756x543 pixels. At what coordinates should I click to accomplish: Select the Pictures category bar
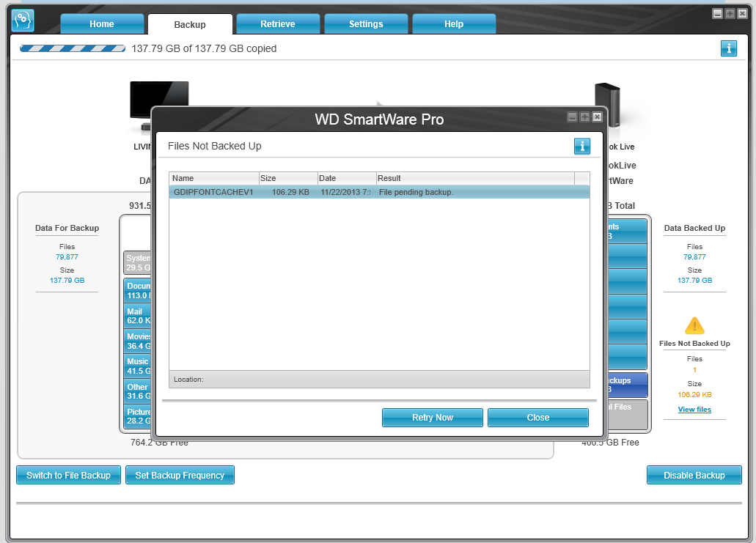(x=138, y=416)
